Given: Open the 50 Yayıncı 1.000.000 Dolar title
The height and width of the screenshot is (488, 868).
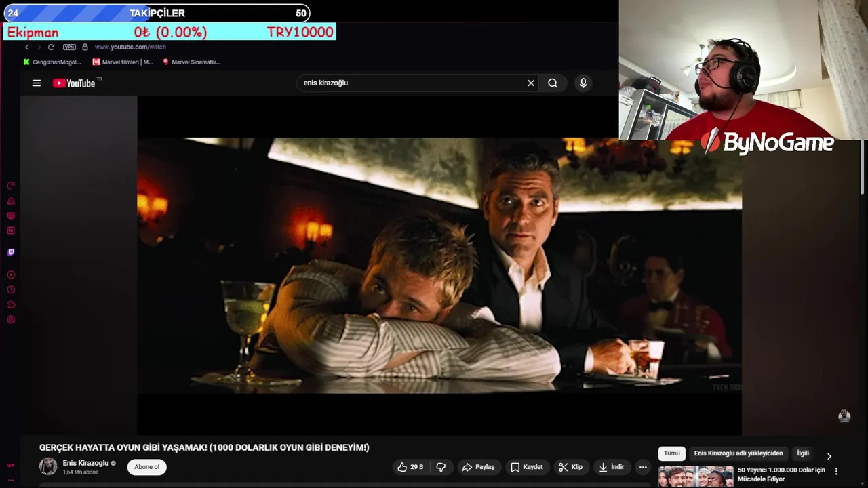Looking at the screenshot, I should click(781, 474).
